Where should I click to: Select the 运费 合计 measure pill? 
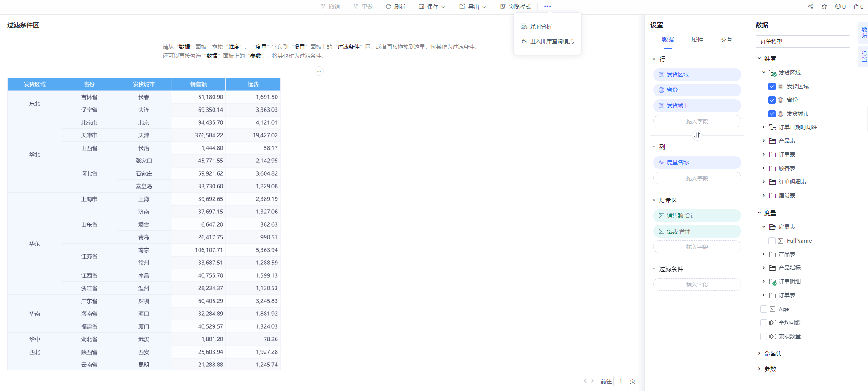(697, 231)
